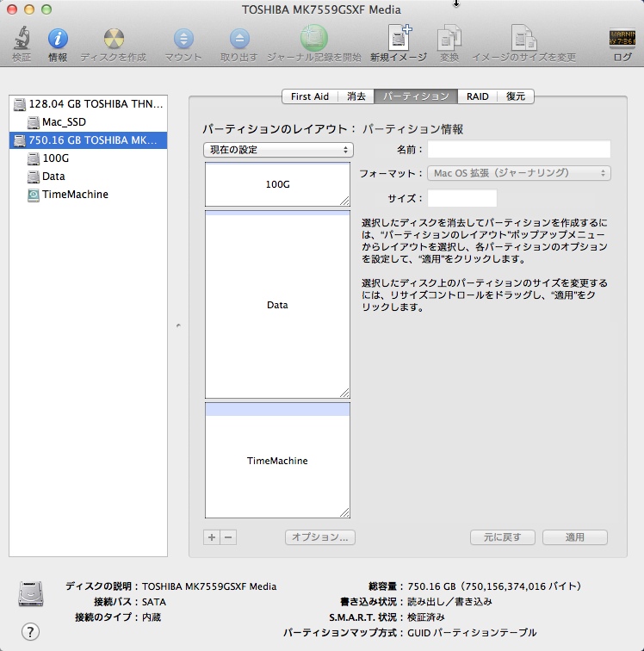Click the 名前 input field
Screen dimensions: 644x651
tap(519, 149)
